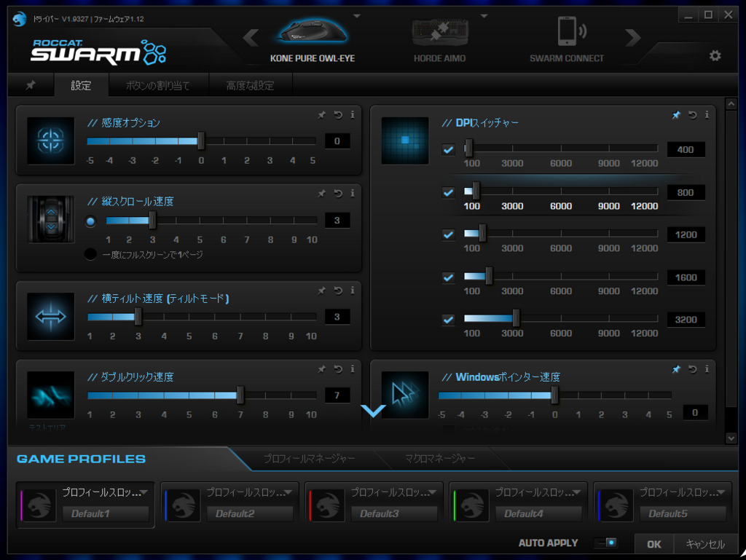The height and width of the screenshot is (560, 746).
Task: Pin the 縦スクロール速度 panel
Action: [x=322, y=193]
